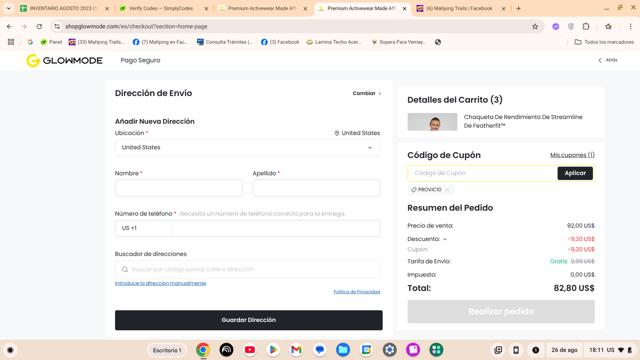Save address with Guardar Dirección button

[x=249, y=320]
